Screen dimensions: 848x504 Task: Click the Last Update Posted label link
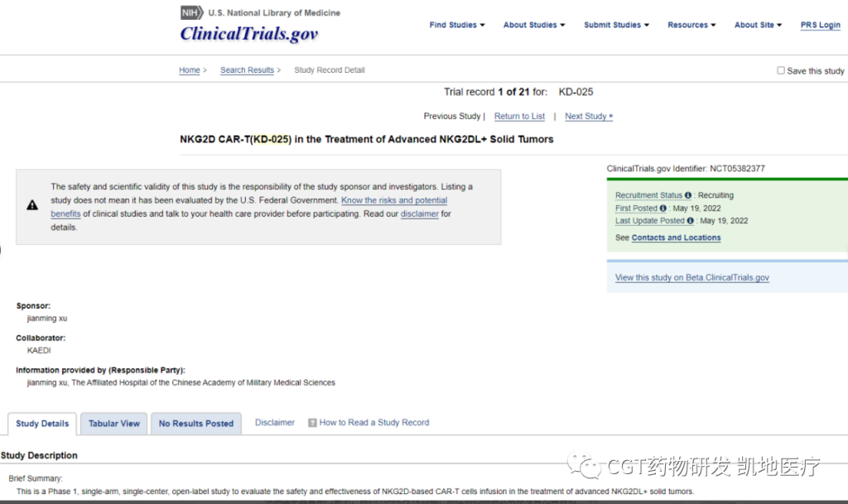[x=649, y=220]
